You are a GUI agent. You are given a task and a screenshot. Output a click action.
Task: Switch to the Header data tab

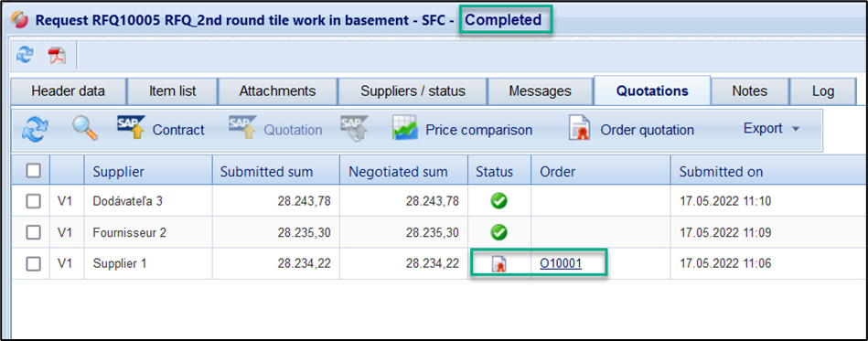point(68,91)
